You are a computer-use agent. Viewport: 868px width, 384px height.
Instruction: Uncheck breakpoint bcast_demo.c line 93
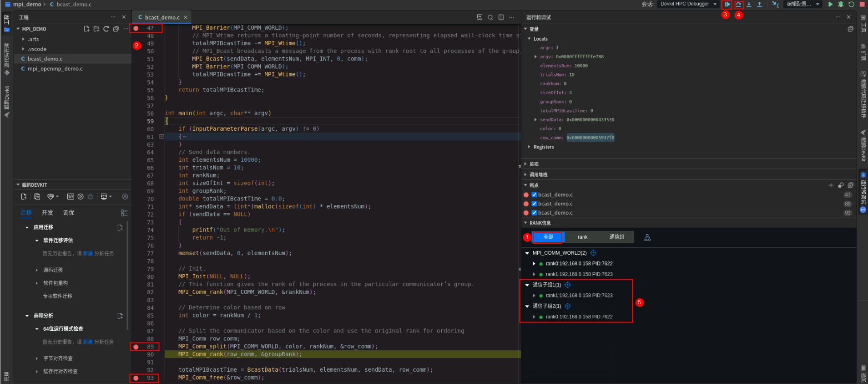tap(534, 213)
